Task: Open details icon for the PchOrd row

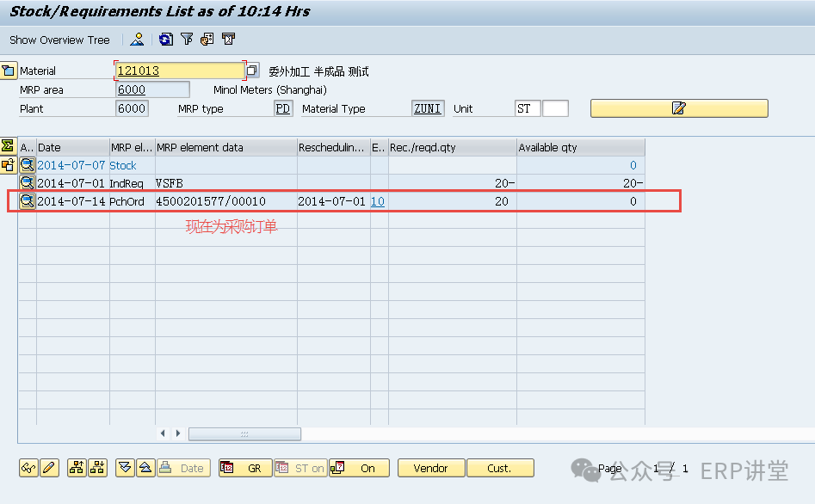Action: [x=28, y=201]
